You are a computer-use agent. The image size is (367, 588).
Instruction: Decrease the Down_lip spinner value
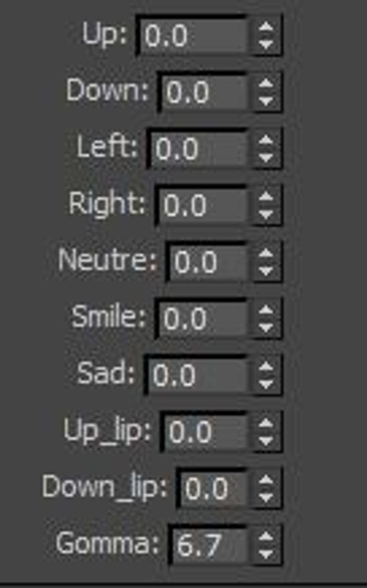pos(266,498)
